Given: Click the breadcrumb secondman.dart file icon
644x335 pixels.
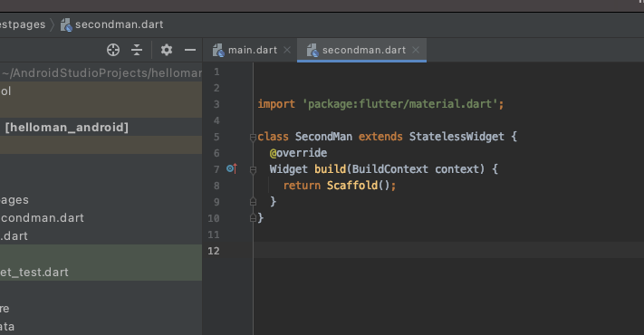Looking at the screenshot, I should click(66, 25).
